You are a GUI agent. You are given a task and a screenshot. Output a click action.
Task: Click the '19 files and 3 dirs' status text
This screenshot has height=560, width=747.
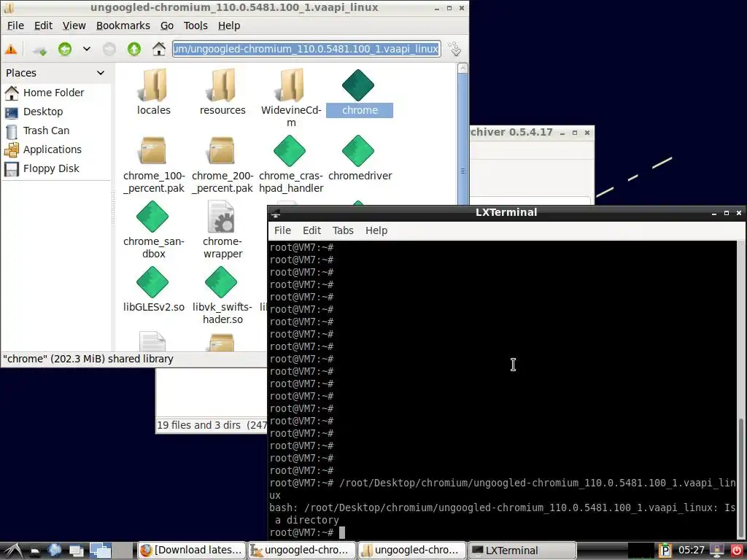coord(199,425)
